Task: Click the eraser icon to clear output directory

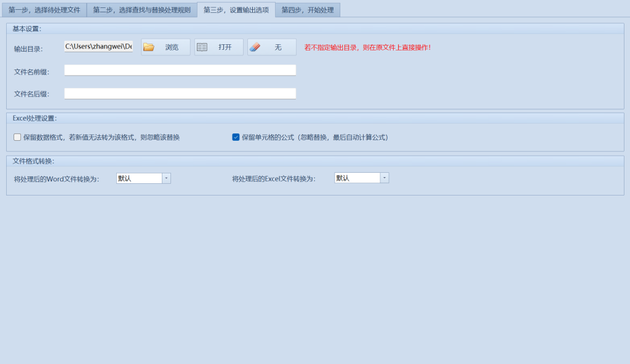Action: 255,47
